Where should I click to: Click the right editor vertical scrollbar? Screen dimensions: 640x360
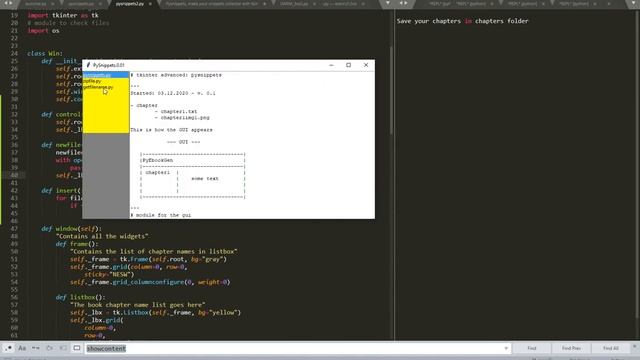(x=637, y=163)
